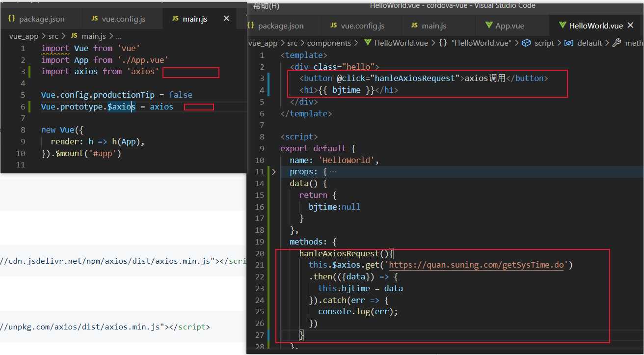Screen dimensions: 644x355
Task: Click the symbol icon beside 'default' breadcrumb
Action: pyautogui.click(x=569, y=43)
